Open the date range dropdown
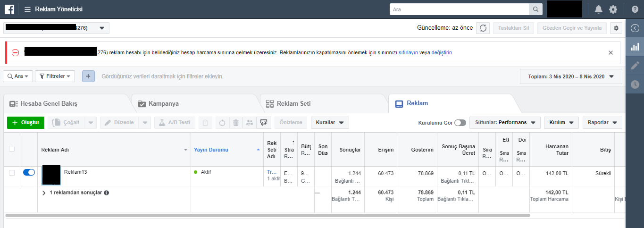This screenshot has width=644, height=228. (x=571, y=76)
